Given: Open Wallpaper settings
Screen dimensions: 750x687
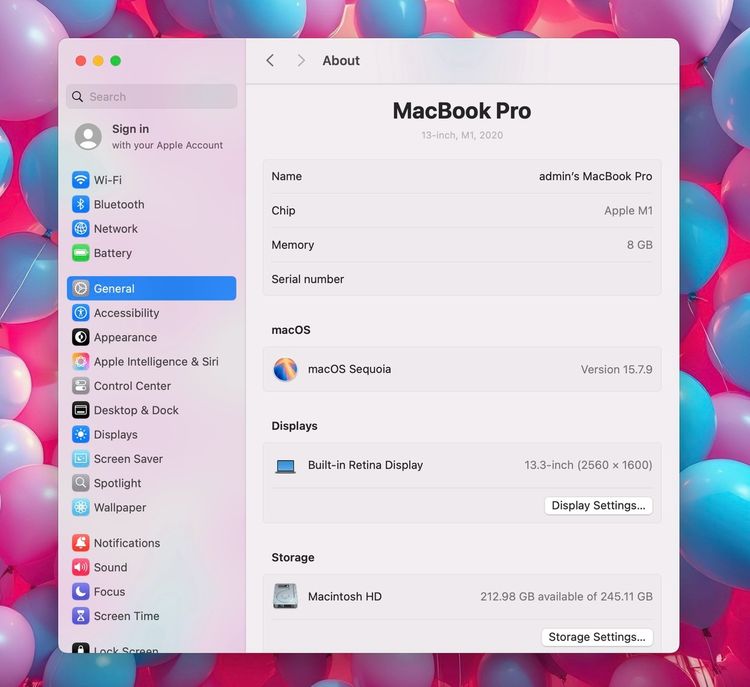Looking at the screenshot, I should click(x=152, y=508).
